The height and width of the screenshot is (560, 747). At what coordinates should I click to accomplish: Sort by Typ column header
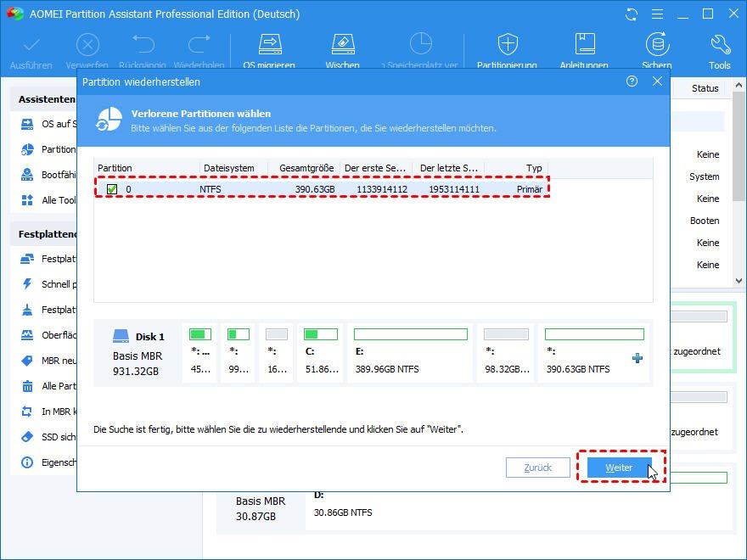click(x=516, y=168)
